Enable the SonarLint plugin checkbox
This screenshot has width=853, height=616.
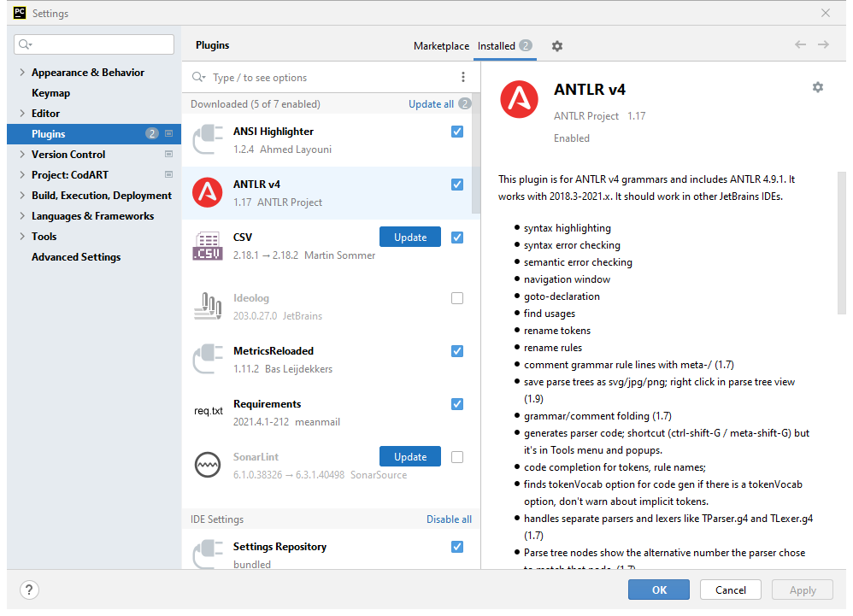pyautogui.click(x=457, y=457)
